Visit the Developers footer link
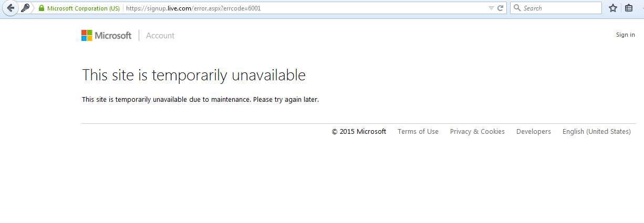This screenshot has height=223, width=644. coord(534,132)
